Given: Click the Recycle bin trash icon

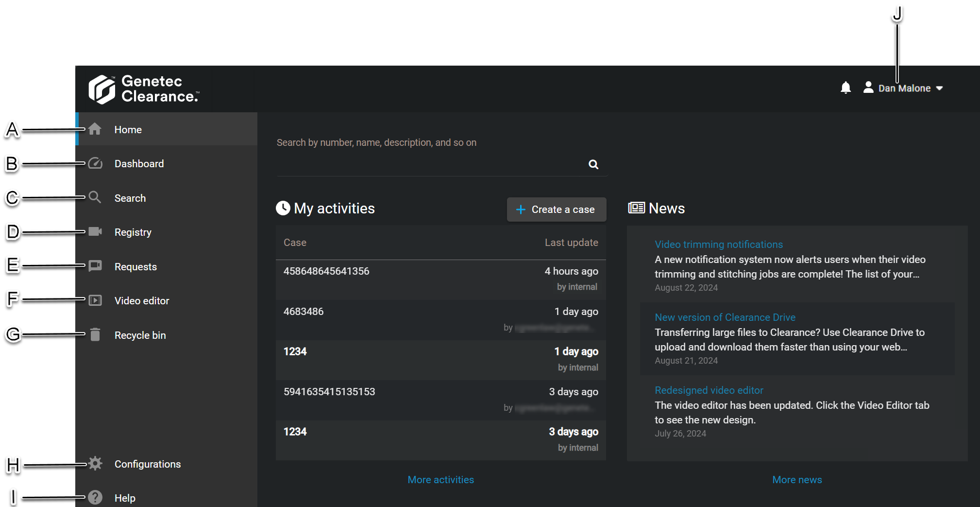Looking at the screenshot, I should [95, 334].
